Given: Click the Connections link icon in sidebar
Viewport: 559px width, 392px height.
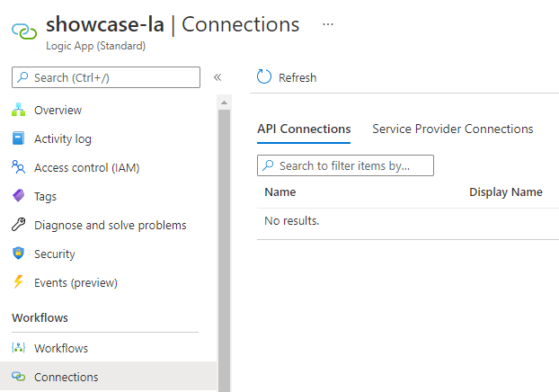Looking at the screenshot, I should (x=18, y=377).
